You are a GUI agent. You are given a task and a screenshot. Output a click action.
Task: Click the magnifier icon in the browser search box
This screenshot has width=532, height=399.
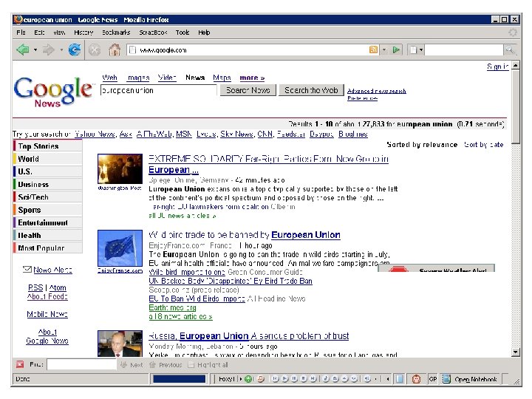tap(509, 50)
